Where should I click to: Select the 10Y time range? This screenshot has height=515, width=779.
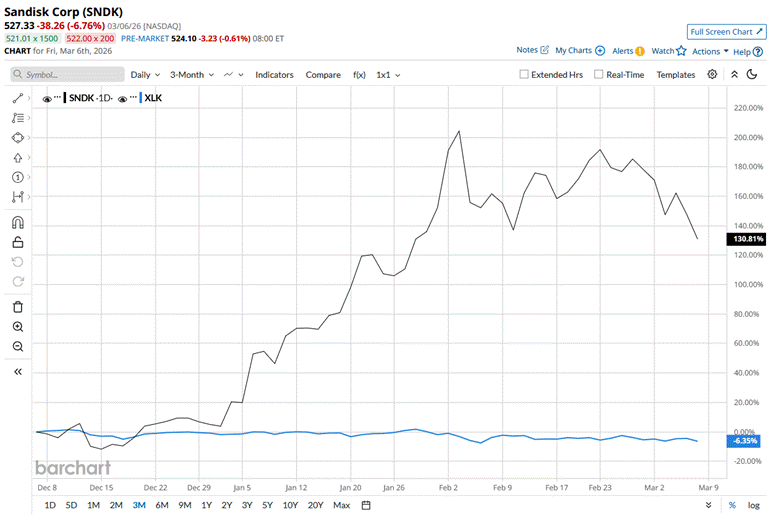pos(290,505)
